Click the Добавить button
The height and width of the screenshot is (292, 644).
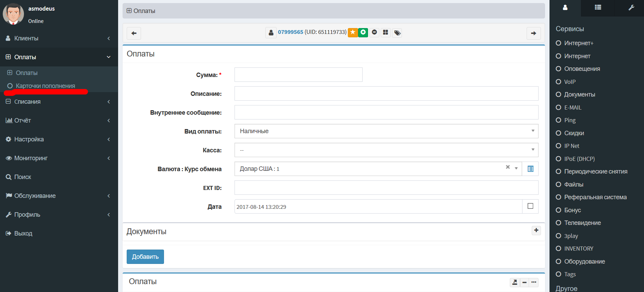tap(145, 257)
